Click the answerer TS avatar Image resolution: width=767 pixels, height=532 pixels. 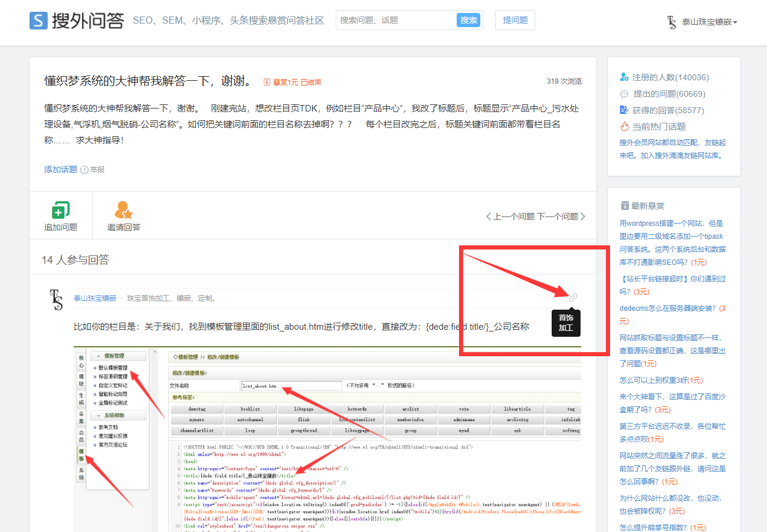(57, 299)
